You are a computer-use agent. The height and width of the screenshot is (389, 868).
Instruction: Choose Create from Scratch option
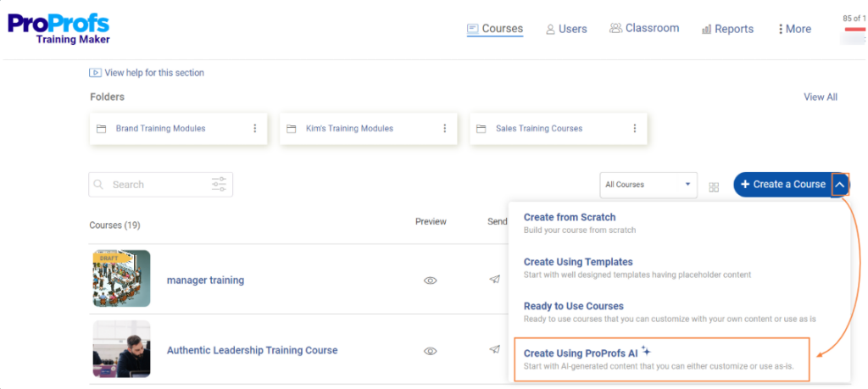570,218
